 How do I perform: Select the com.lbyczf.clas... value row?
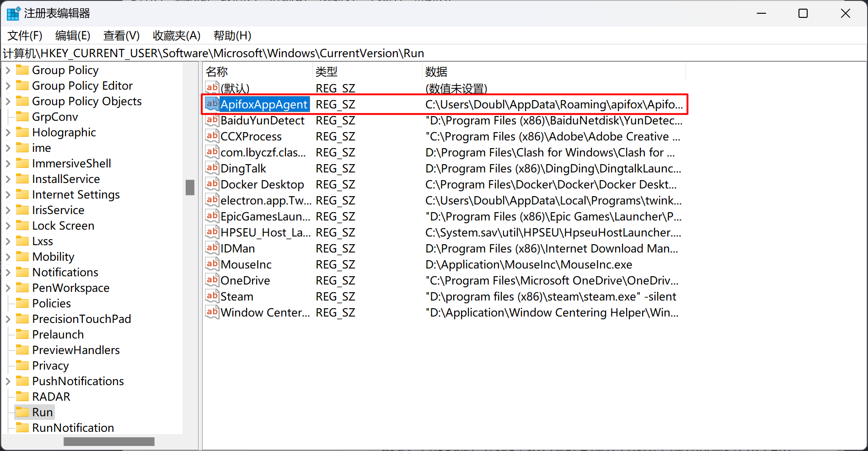pyautogui.click(x=444, y=152)
